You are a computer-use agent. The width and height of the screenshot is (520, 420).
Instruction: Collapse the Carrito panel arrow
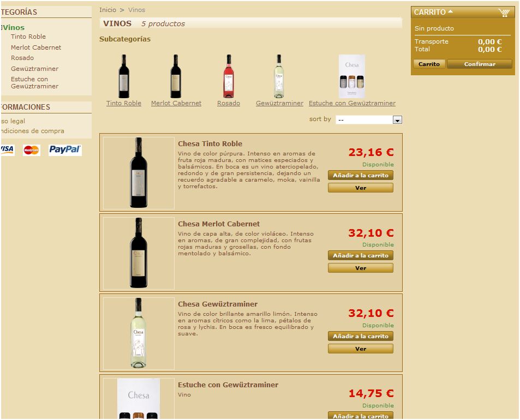[x=450, y=11]
